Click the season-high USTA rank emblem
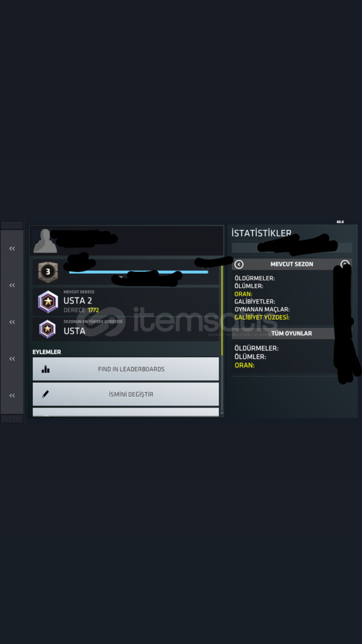This screenshot has height=644, width=362. click(48, 329)
